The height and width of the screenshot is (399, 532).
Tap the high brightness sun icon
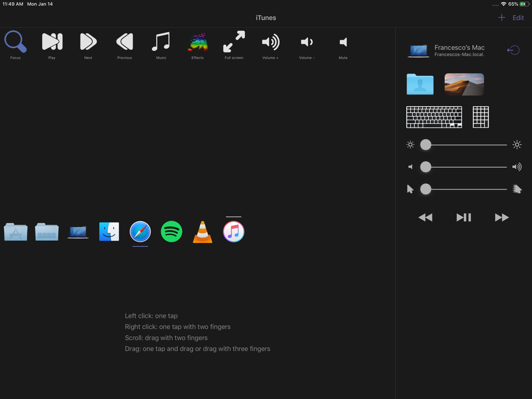pos(517,145)
